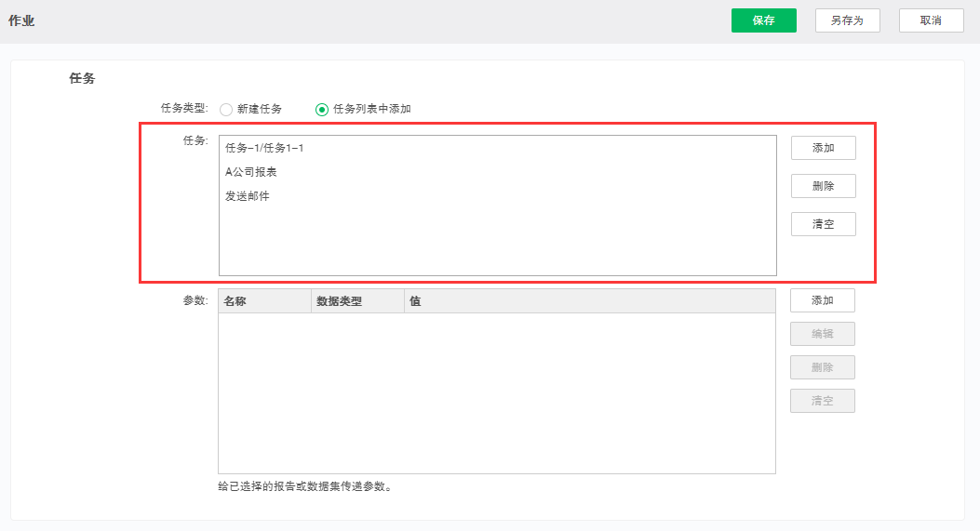Select 任务-1/任务1-1 in the task list
Screen dimensions: 980x531
(x=264, y=148)
